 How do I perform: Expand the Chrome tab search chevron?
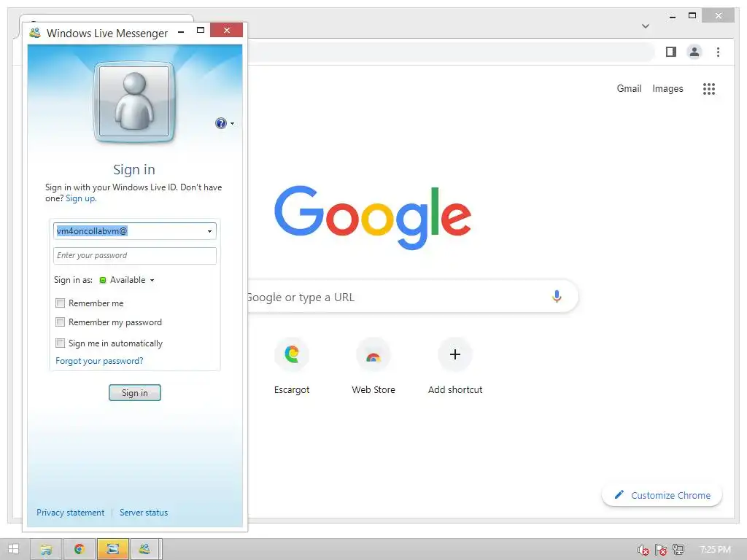(x=646, y=26)
